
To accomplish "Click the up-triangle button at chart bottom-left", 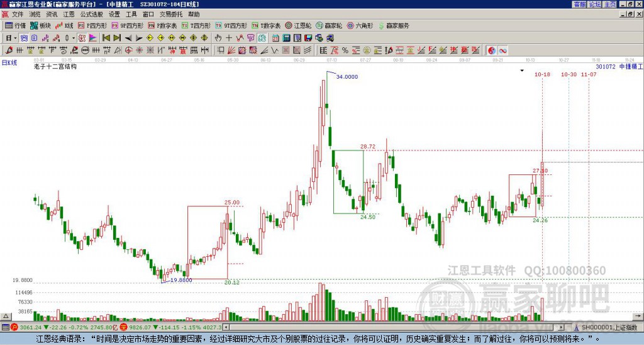I will [x=5, y=316].
